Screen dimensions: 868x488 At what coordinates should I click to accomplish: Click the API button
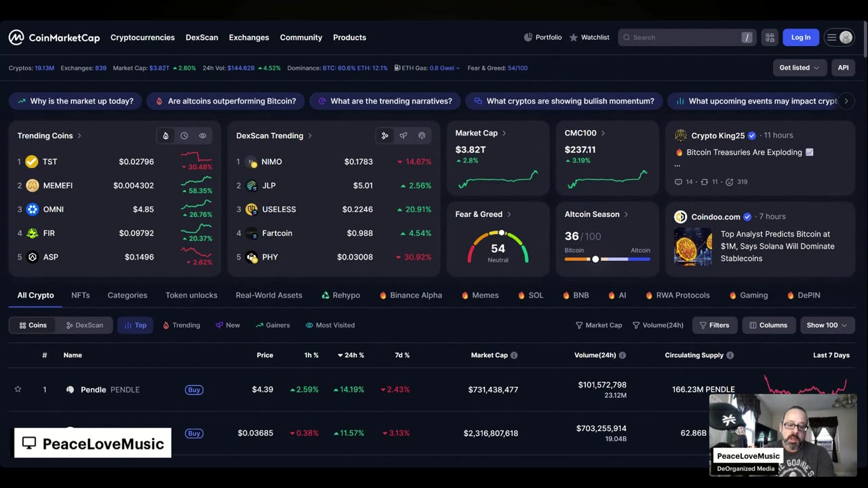pos(843,68)
